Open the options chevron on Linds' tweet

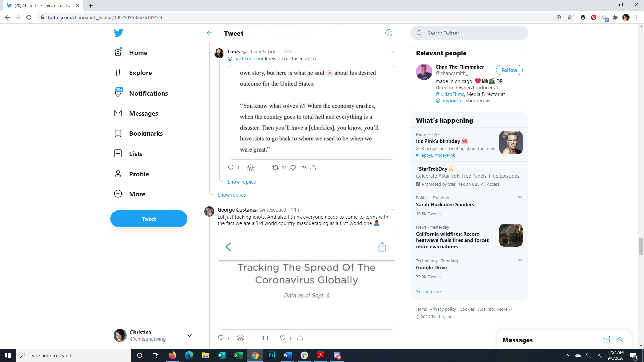pos(393,52)
